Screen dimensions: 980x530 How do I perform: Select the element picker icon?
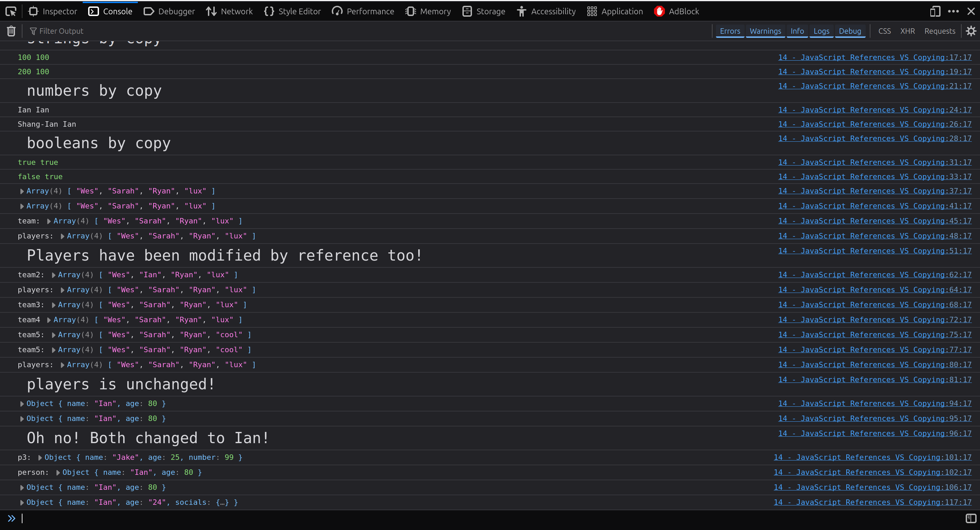11,11
